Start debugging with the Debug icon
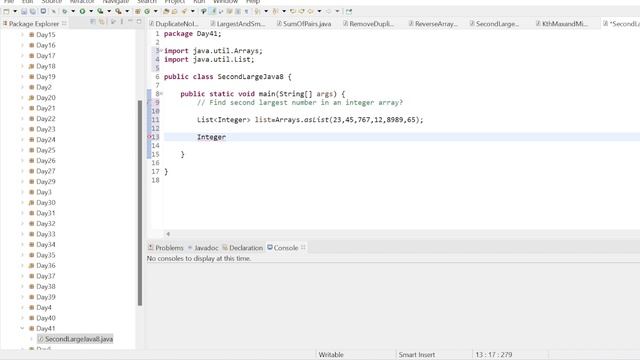This screenshot has width=640, height=360. [x=65, y=11]
